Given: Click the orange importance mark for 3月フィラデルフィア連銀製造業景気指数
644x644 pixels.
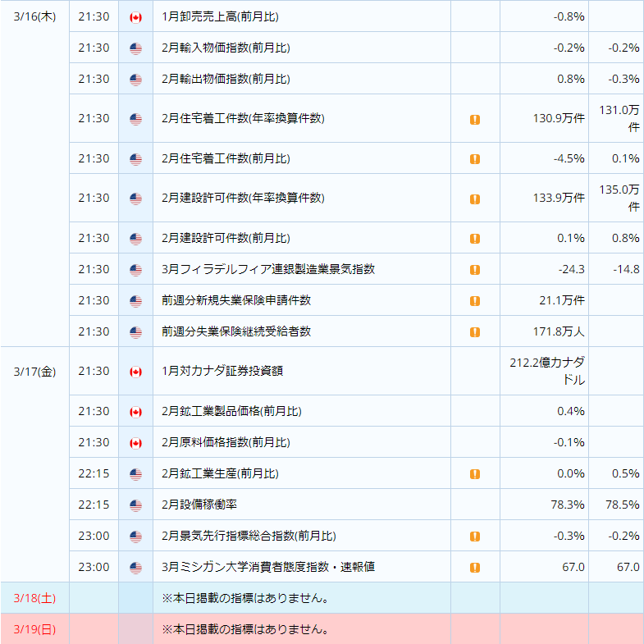Looking at the screenshot, I should coord(475,270).
